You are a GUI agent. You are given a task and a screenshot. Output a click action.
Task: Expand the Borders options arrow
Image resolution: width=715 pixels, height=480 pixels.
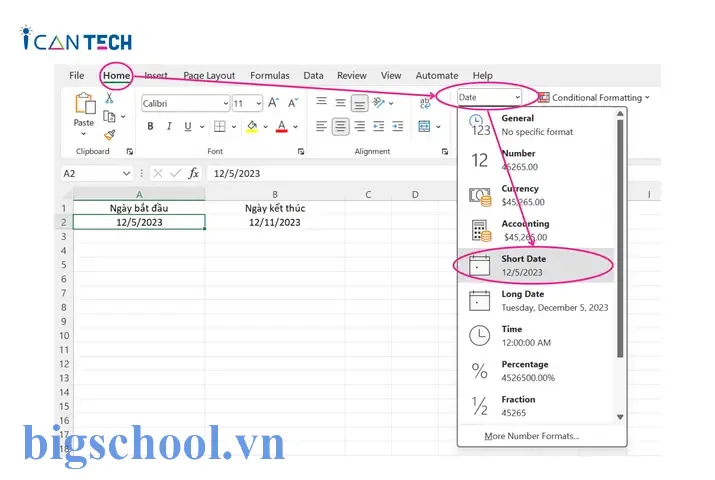click(x=233, y=127)
